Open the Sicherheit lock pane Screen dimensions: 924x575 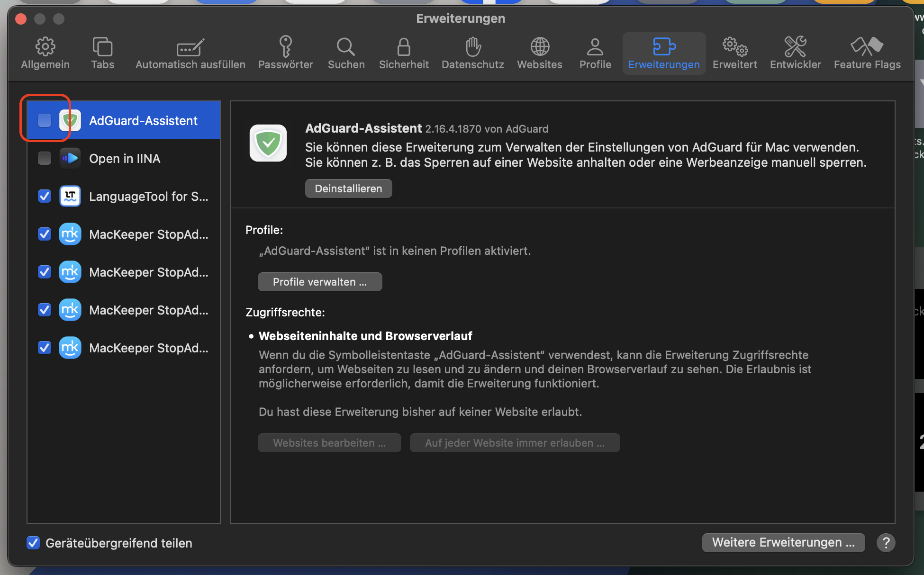(x=404, y=53)
